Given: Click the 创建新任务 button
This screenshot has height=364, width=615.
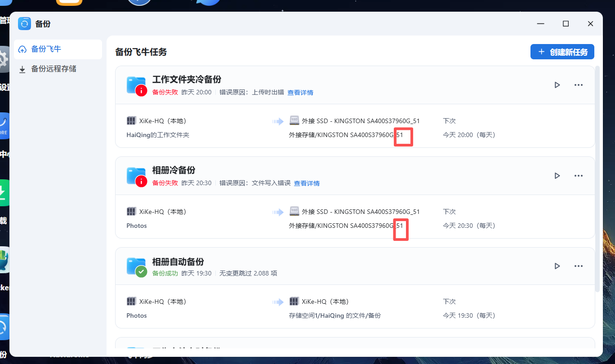Looking at the screenshot, I should (562, 52).
